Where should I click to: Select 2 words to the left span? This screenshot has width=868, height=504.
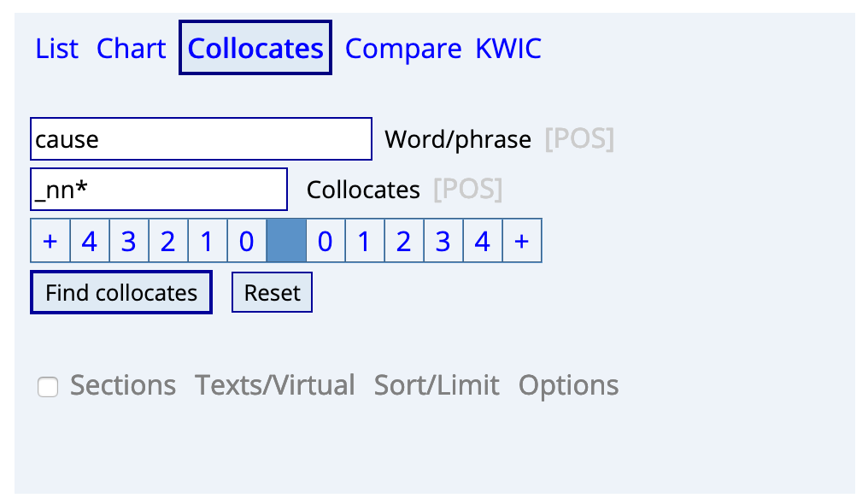tap(168, 241)
